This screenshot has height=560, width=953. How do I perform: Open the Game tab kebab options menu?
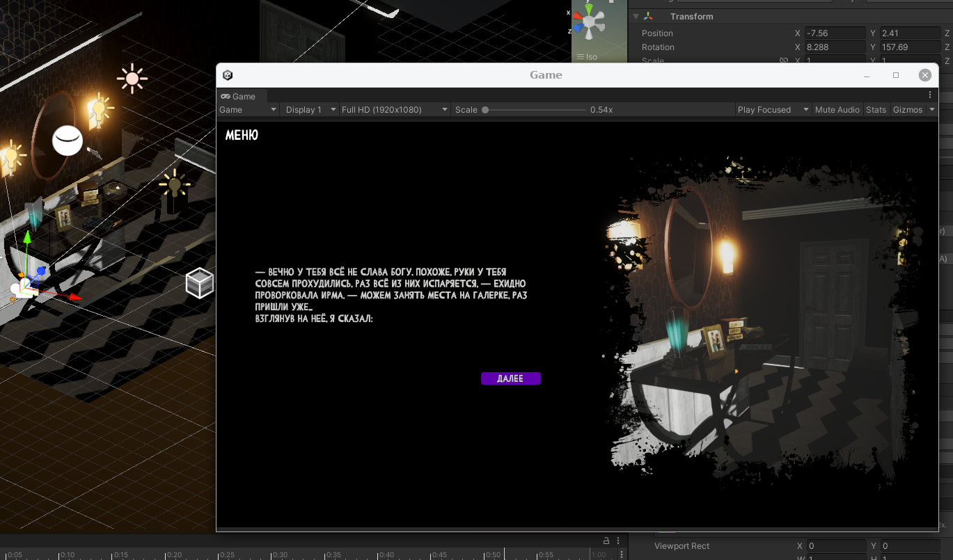point(930,95)
